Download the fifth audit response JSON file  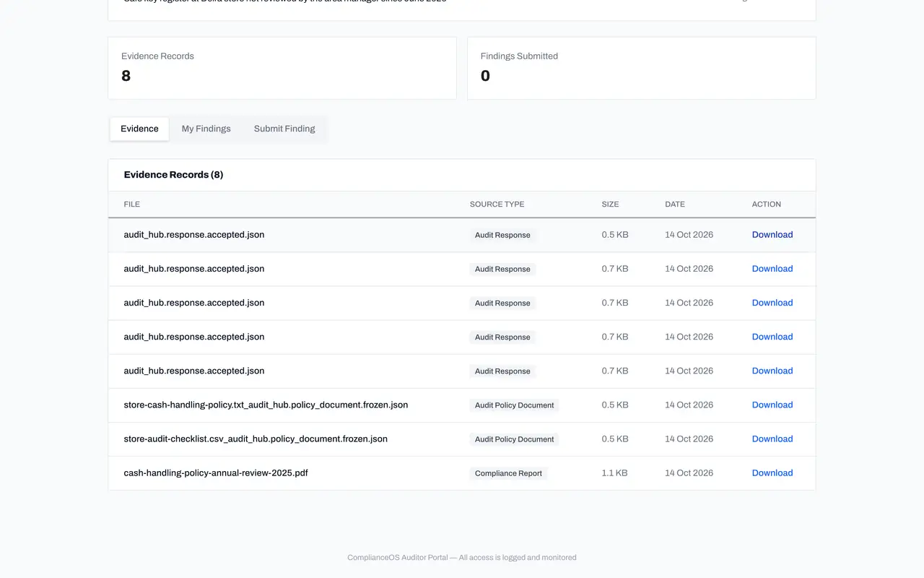772,371
